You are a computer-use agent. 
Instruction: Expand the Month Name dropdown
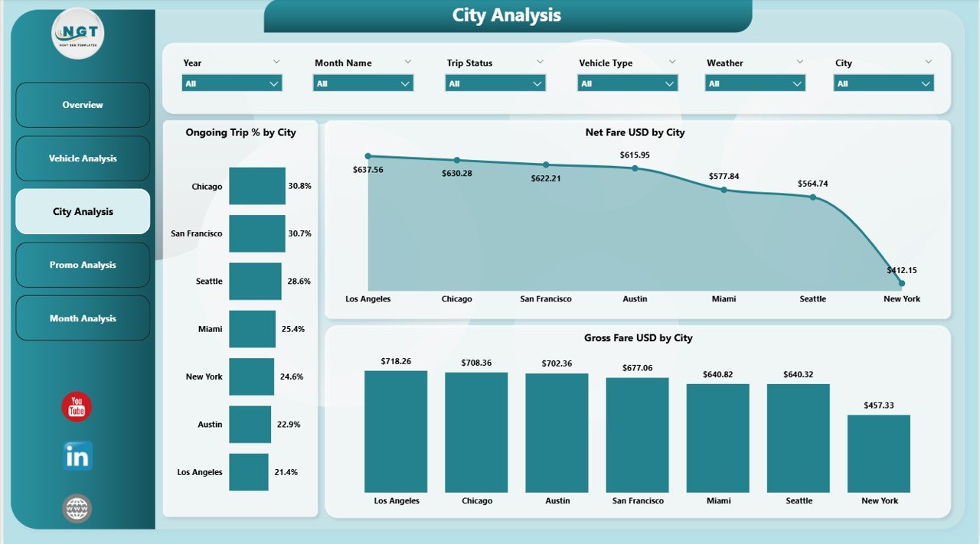pyautogui.click(x=407, y=83)
